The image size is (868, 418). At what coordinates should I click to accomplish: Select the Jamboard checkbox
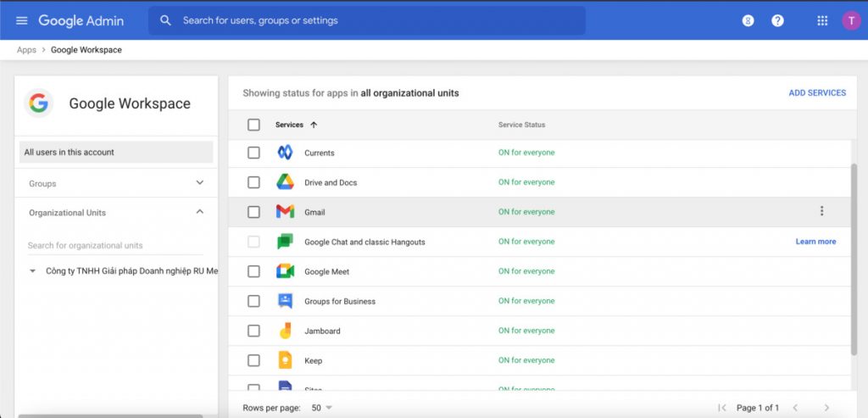pos(253,331)
